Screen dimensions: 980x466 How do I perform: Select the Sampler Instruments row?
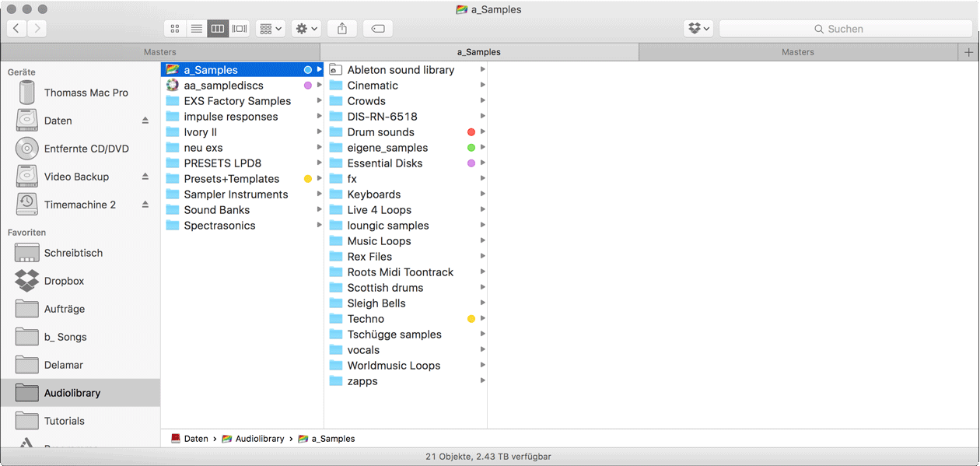point(242,194)
